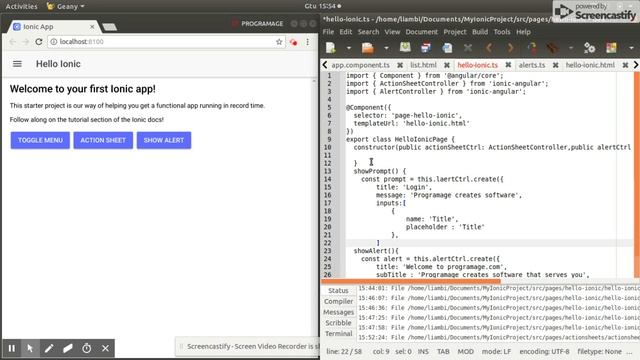
Task: Switch to the alerts.ts editor tab
Action: 532,65
